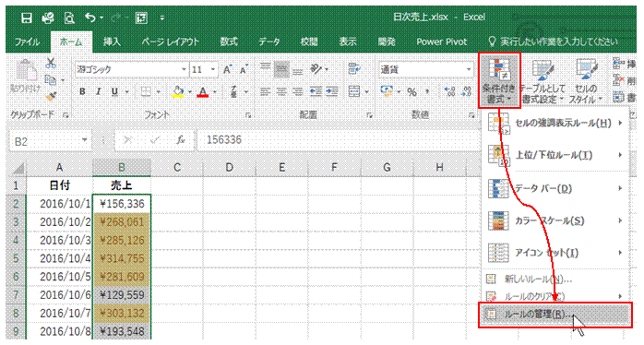Click insert function fx icon
The height and width of the screenshot is (345, 644).
(180, 140)
